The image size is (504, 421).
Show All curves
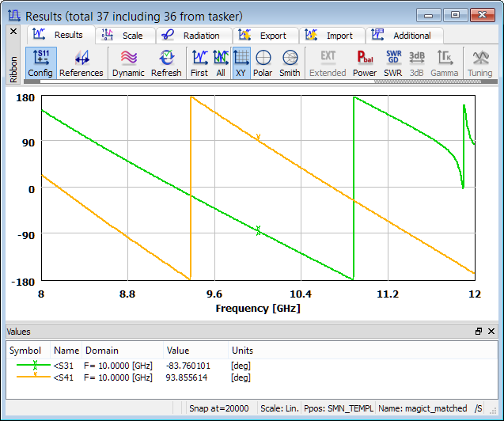point(221,63)
